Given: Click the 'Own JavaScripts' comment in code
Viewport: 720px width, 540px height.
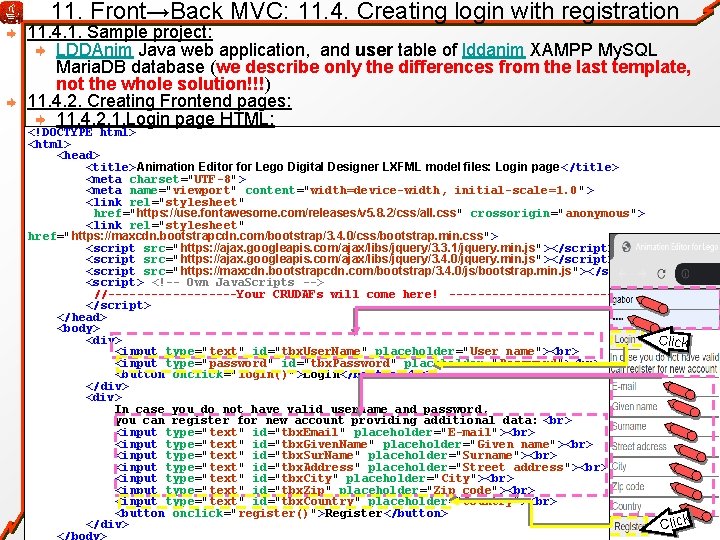Looking at the screenshot, I should click(238, 282).
